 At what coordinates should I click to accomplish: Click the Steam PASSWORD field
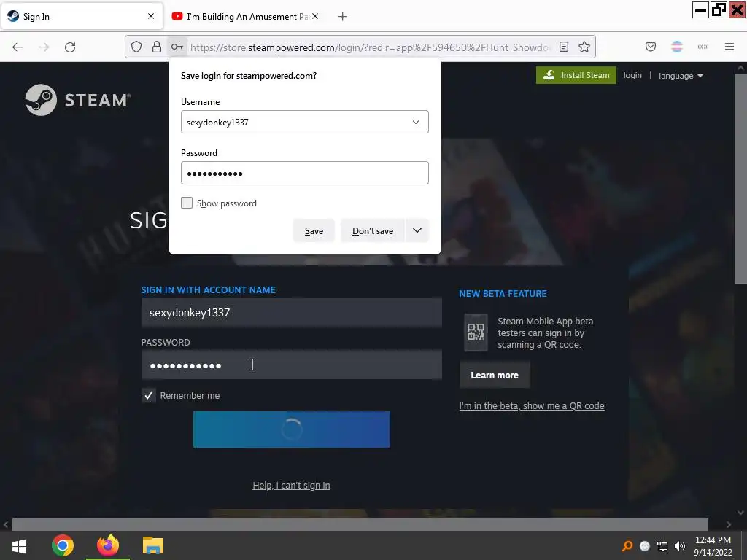[292, 365]
